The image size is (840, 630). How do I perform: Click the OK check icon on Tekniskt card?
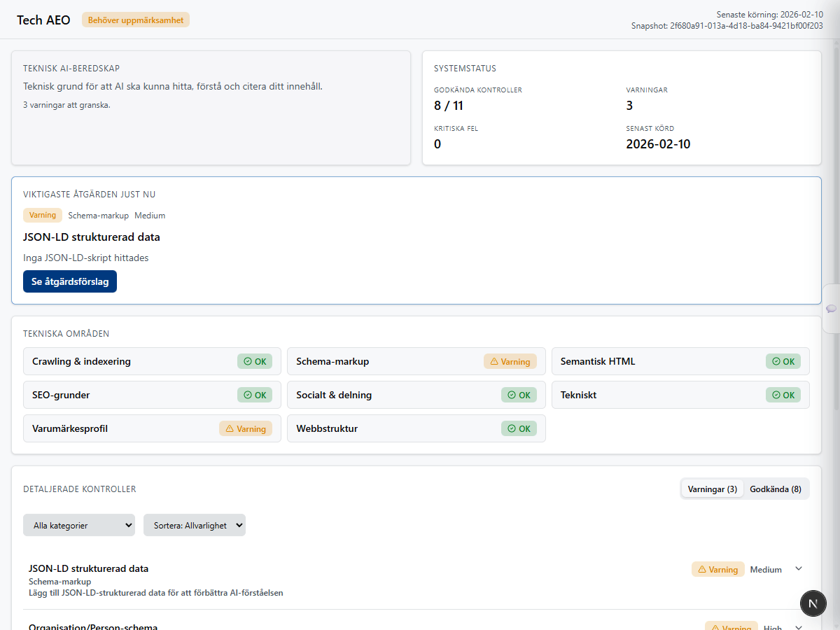pyautogui.click(x=777, y=395)
